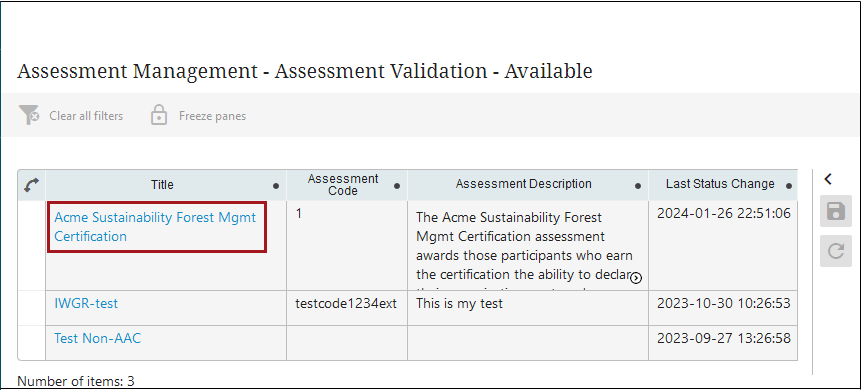Open the IWGR-test assessment link
This screenshot has width=862, height=390.
[x=86, y=303]
